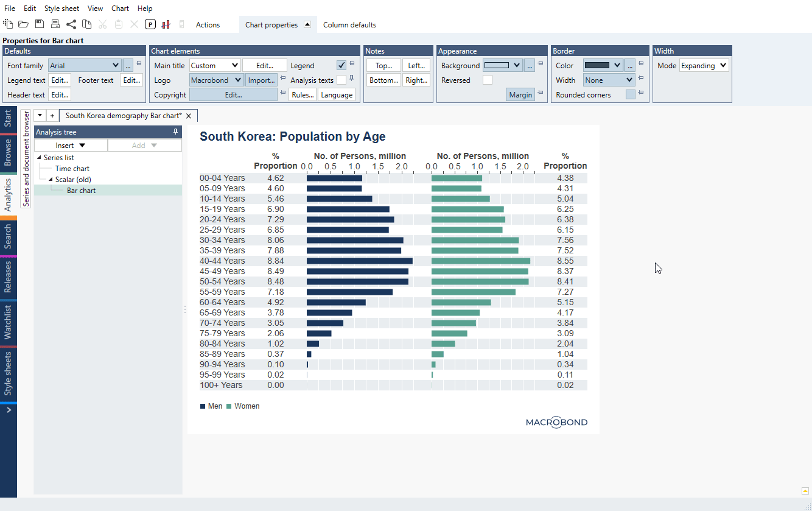Open a document with the folder icon
The height and width of the screenshot is (511, 812).
(x=23, y=24)
